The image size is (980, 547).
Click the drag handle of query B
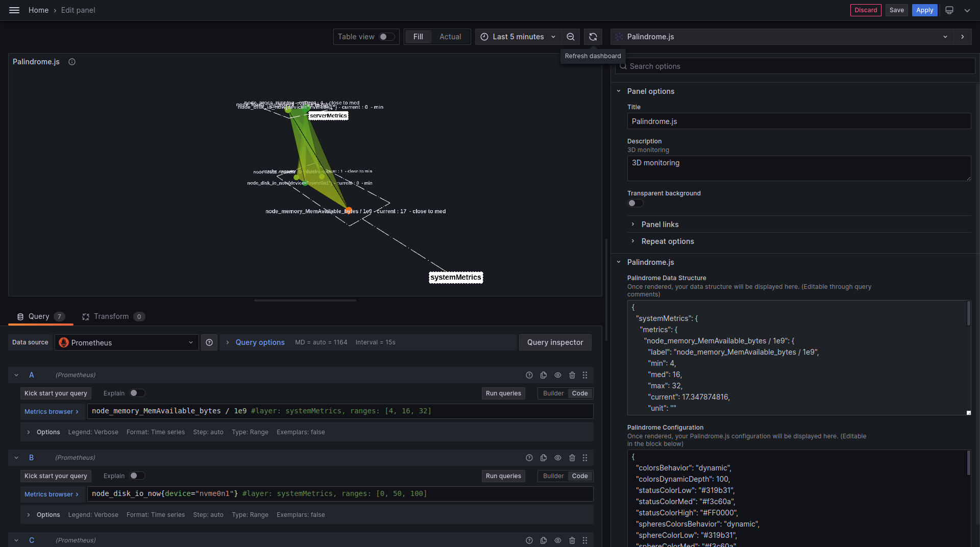pos(585,458)
